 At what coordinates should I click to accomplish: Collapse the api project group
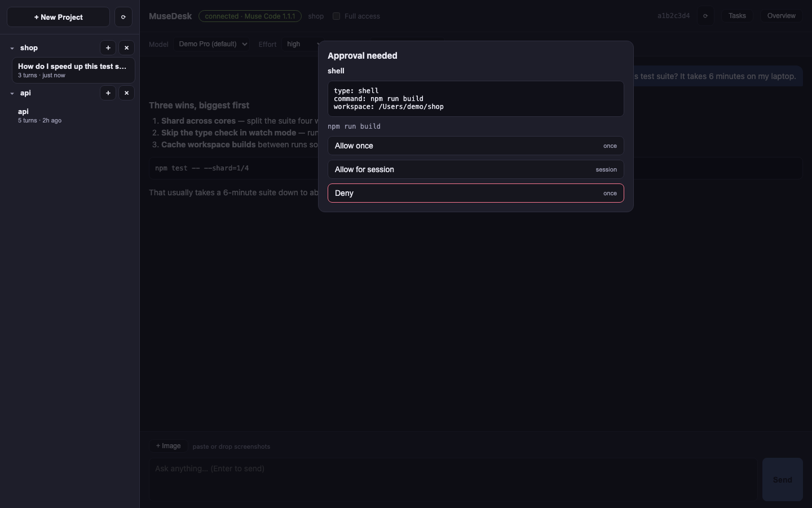12,93
